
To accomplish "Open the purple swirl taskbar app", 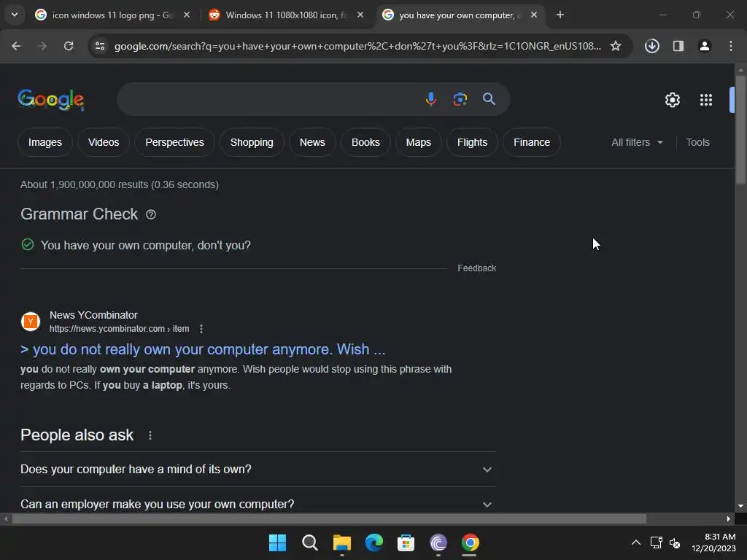I will [438, 542].
